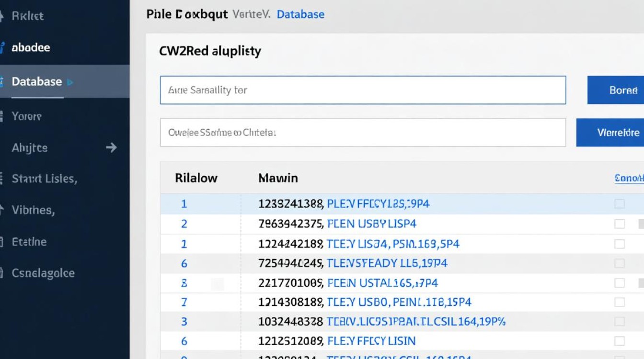Screen dimensions: 644x359
Task: Click the blue icon next to abadee
Action: click(x=2, y=48)
